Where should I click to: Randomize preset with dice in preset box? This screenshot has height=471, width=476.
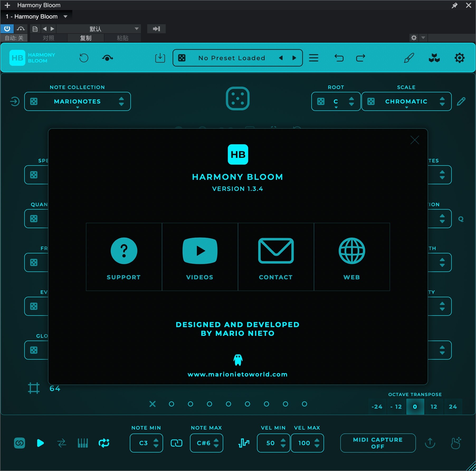point(182,58)
